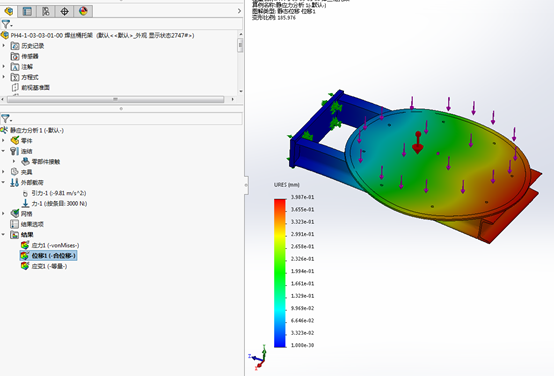Image resolution: width=554 pixels, height=376 pixels.
Task: Open the 应力1 vonMises stress plot
Action: pyautogui.click(x=50, y=245)
